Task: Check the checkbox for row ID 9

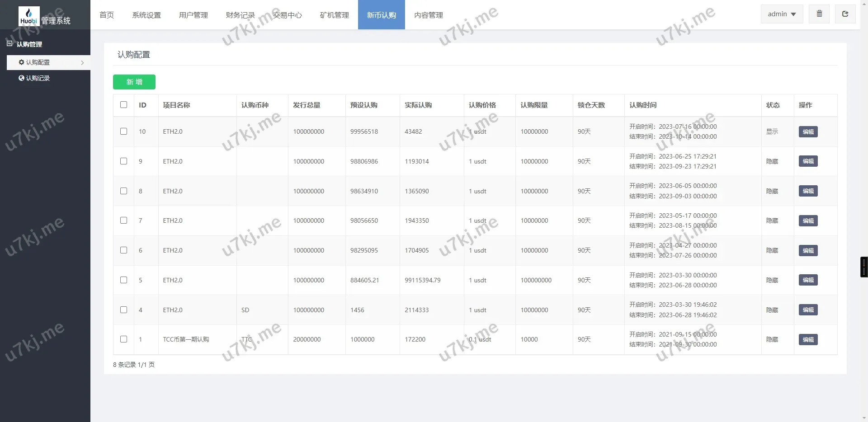Action: 123,161
